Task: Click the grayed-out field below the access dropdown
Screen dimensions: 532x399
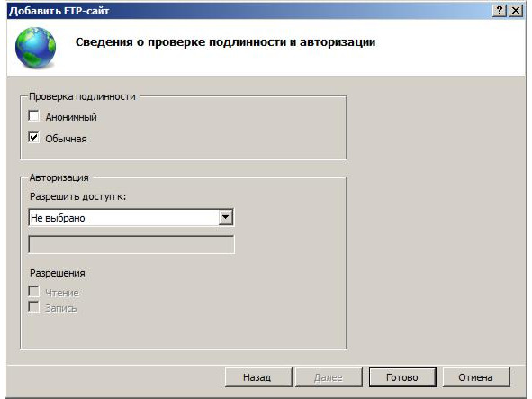Action: pos(131,244)
